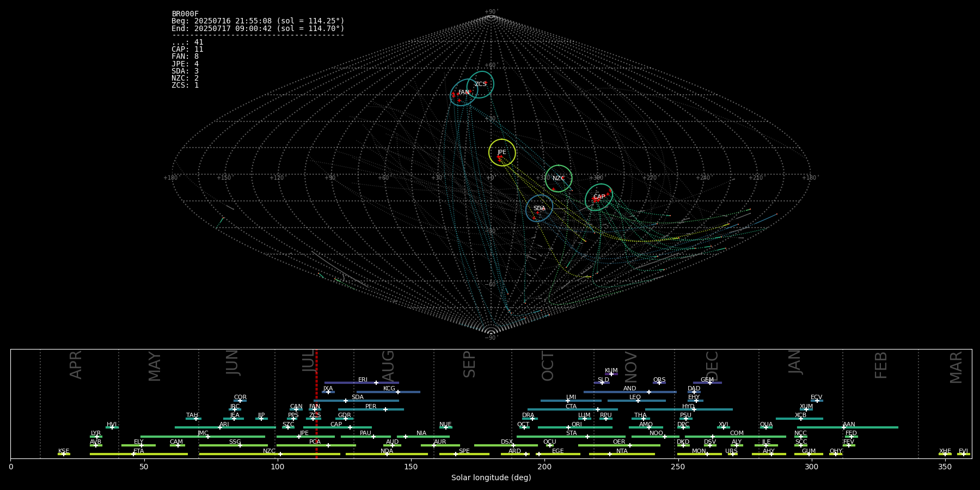Click the ARI shower bar in timeline
980x490 pixels.
pyautogui.click(x=225, y=427)
